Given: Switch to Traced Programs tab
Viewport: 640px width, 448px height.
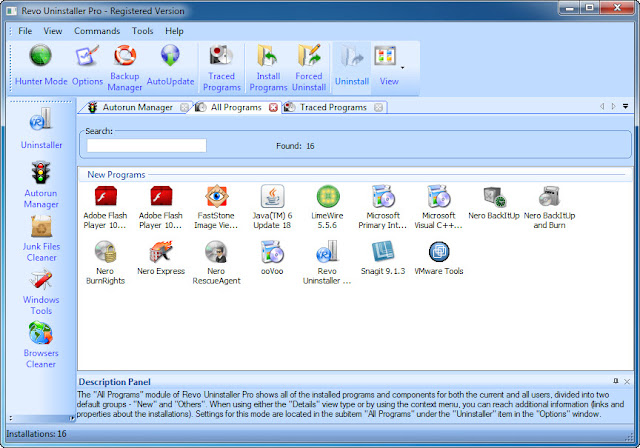Looking at the screenshot, I should click(x=333, y=107).
